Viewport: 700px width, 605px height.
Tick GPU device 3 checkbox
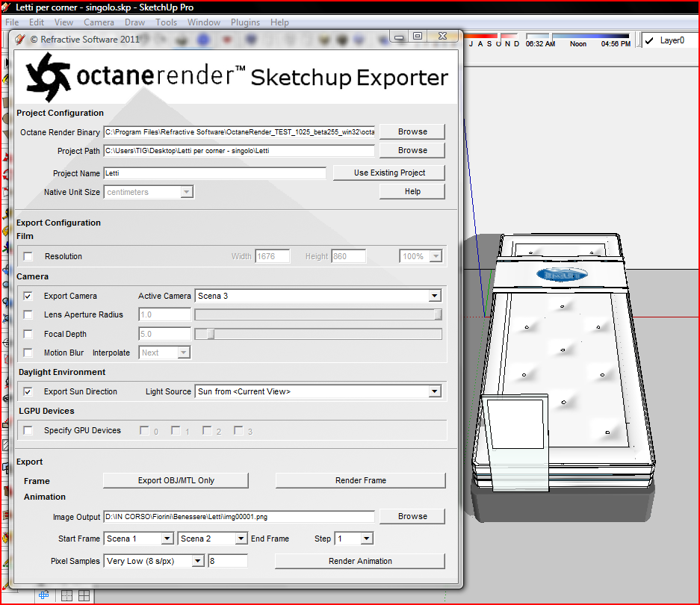[x=238, y=430]
